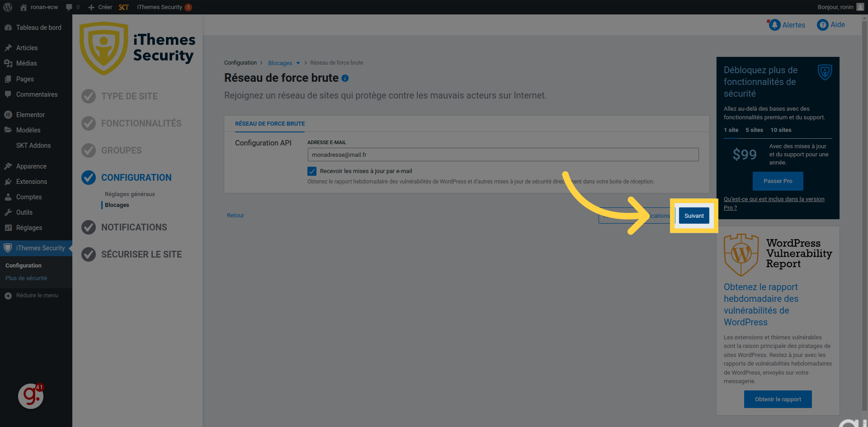Select CONFIGURATION step
Image resolution: width=868 pixels, height=427 pixels.
pos(137,178)
